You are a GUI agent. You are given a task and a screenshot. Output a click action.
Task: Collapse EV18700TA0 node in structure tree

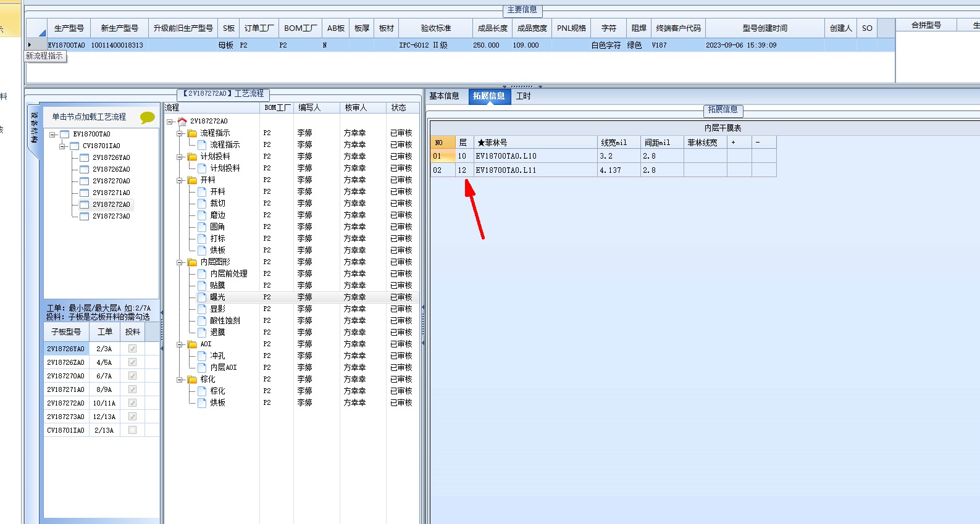pyautogui.click(x=52, y=135)
